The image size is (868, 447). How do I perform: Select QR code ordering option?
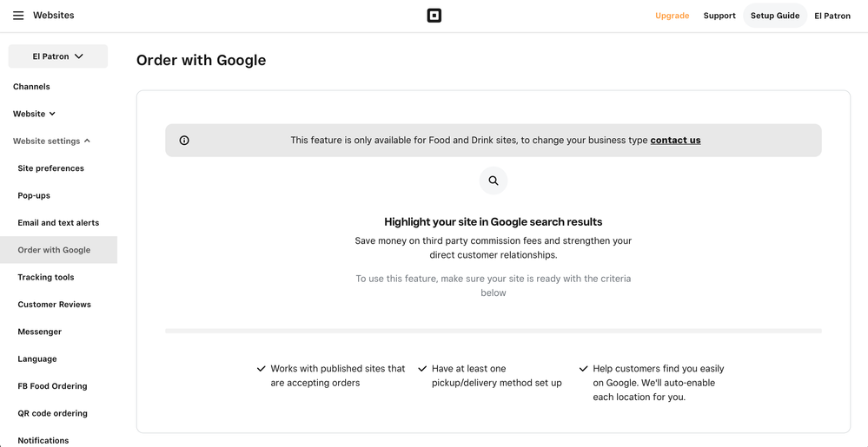coord(52,413)
